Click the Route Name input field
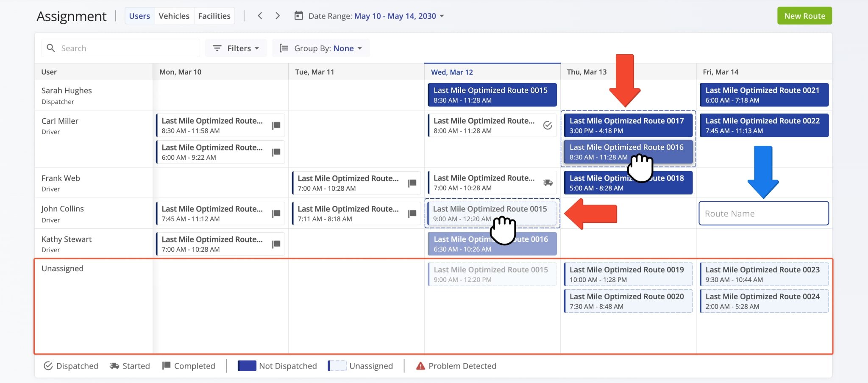The width and height of the screenshot is (868, 383). (x=764, y=213)
